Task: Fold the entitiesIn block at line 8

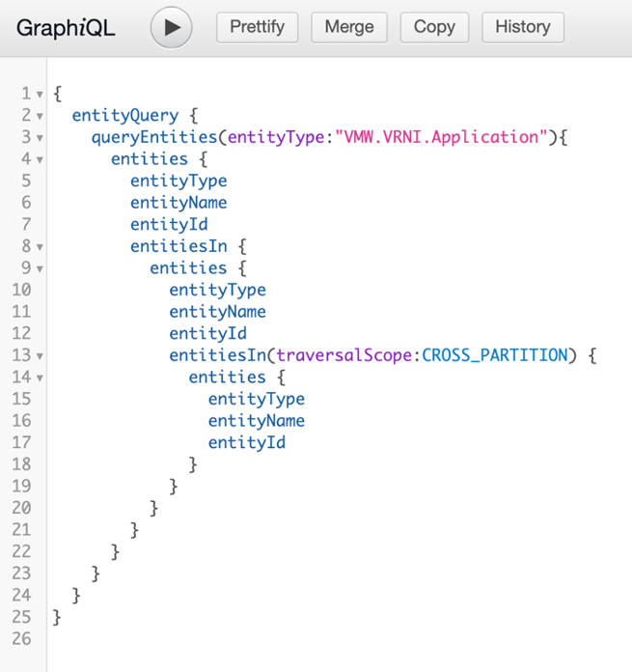Action: click(x=40, y=246)
